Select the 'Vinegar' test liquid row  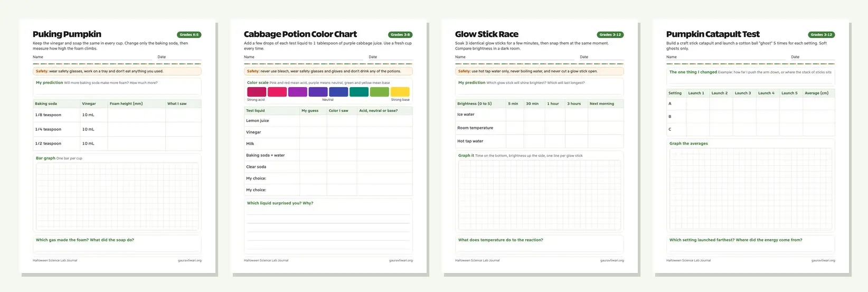328,133
